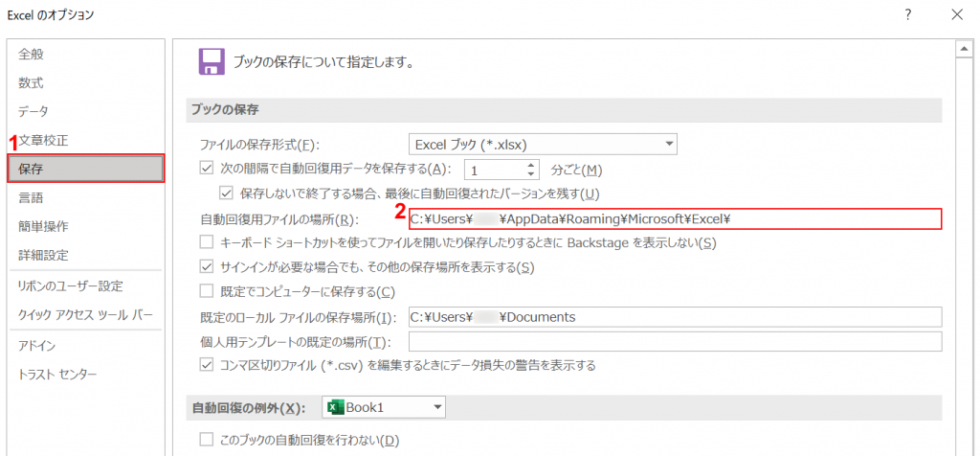This screenshot has height=456, width=980.
Task: Click the help question mark icon
Action: pos(907,14)
